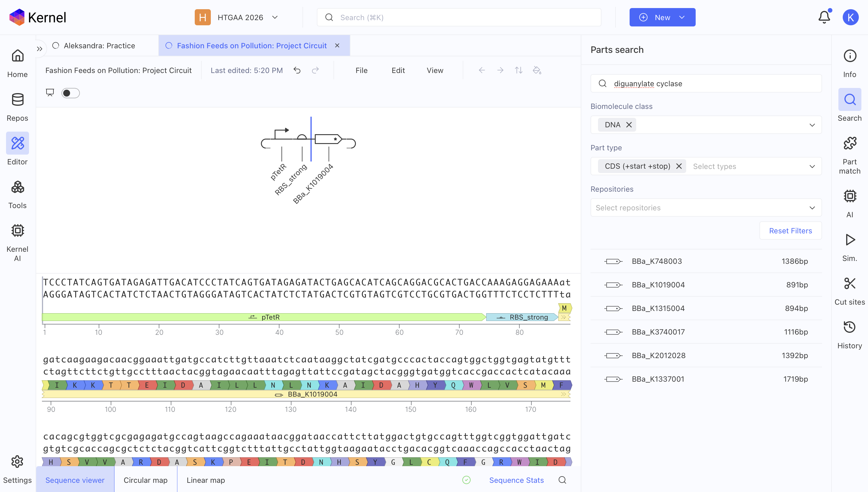The width and height of the screenshot is (868, 492).
Task: Click the undo arrow icon
Action: click(297, 70)
